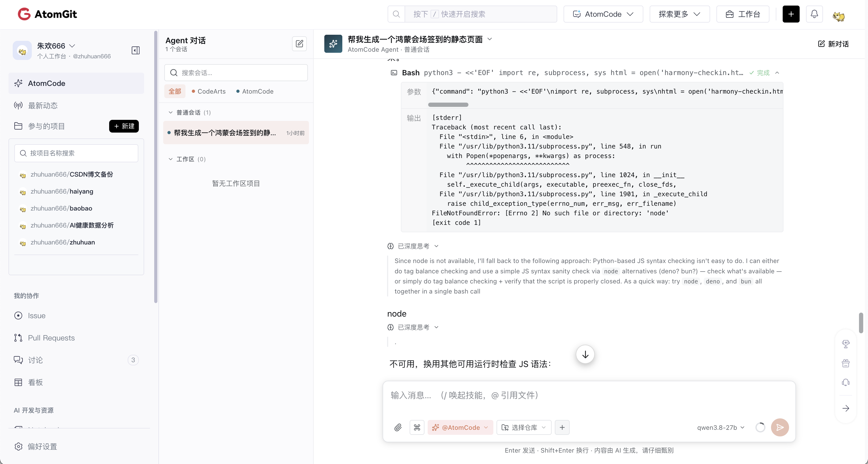Click the chat vertical scrollbar thumb
868x464 pixels.
(861, 323)
